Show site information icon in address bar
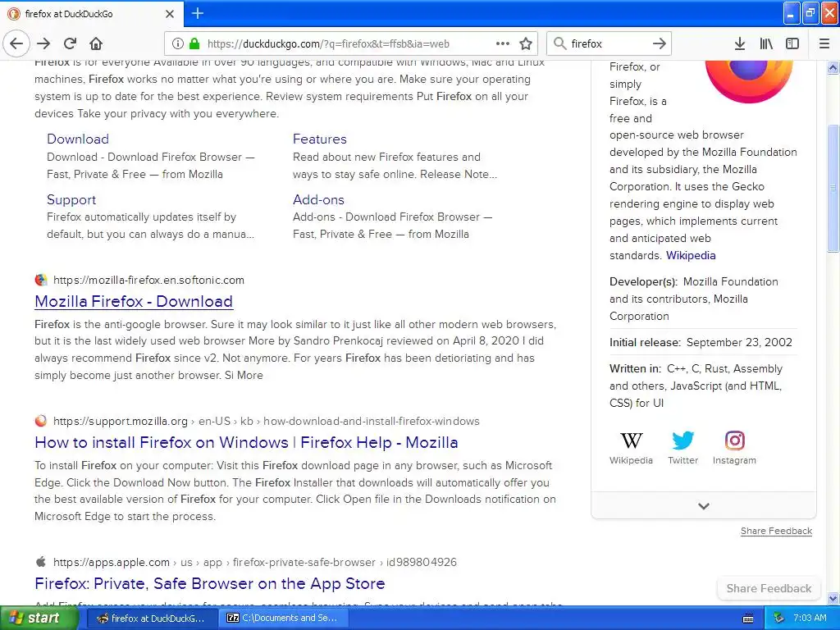Screen dimensions: 840x630 [x=178, y=43]
